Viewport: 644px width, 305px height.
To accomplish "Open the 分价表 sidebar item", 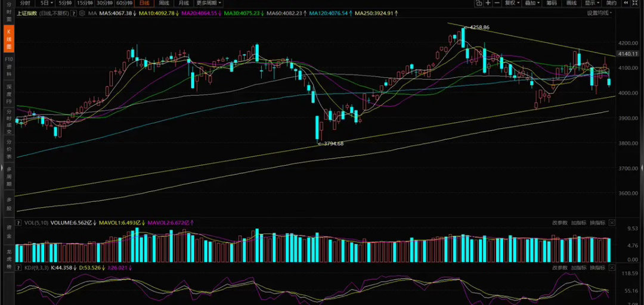I will (9, 148).
